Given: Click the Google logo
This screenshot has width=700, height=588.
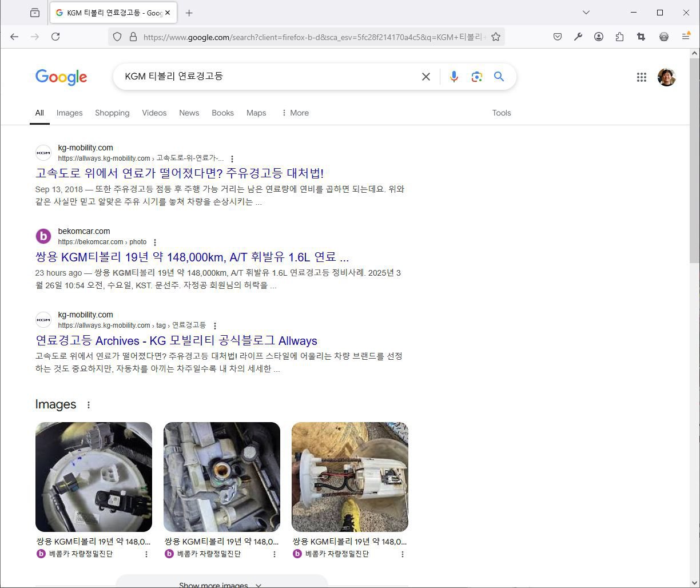Looking at the screenshot, I should [61, 77].
